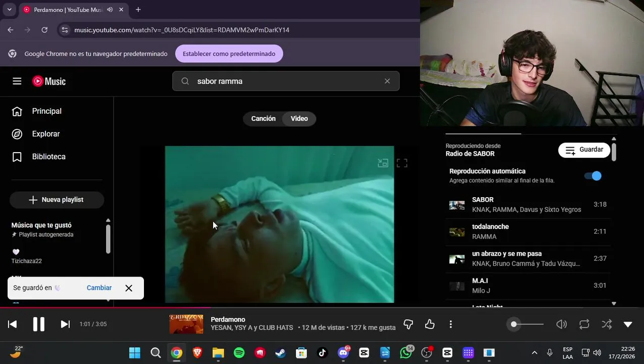Reload the page
This screenshot has width=644, height=364.
[x=44, y=30]
